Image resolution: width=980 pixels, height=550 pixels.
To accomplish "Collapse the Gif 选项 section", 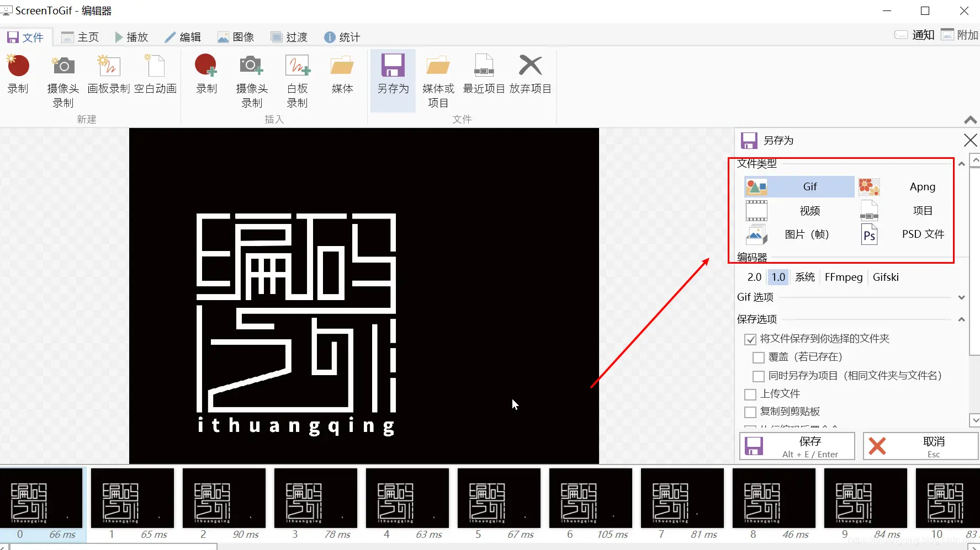I will tap(962, 297).
